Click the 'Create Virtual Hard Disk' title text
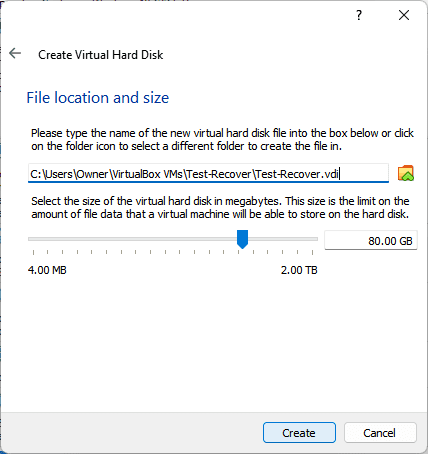The height and width of the screenshot is (454, 428). coord(101,55)
